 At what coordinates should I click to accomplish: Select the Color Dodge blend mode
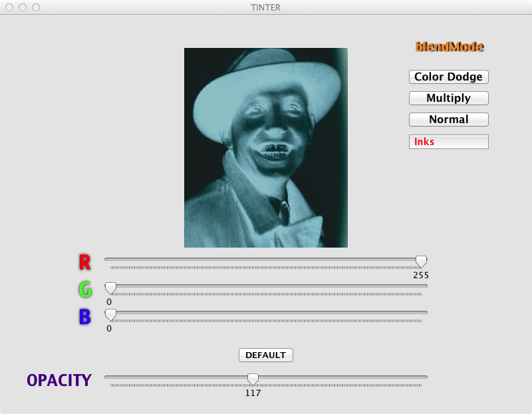[x=448, y=77]
